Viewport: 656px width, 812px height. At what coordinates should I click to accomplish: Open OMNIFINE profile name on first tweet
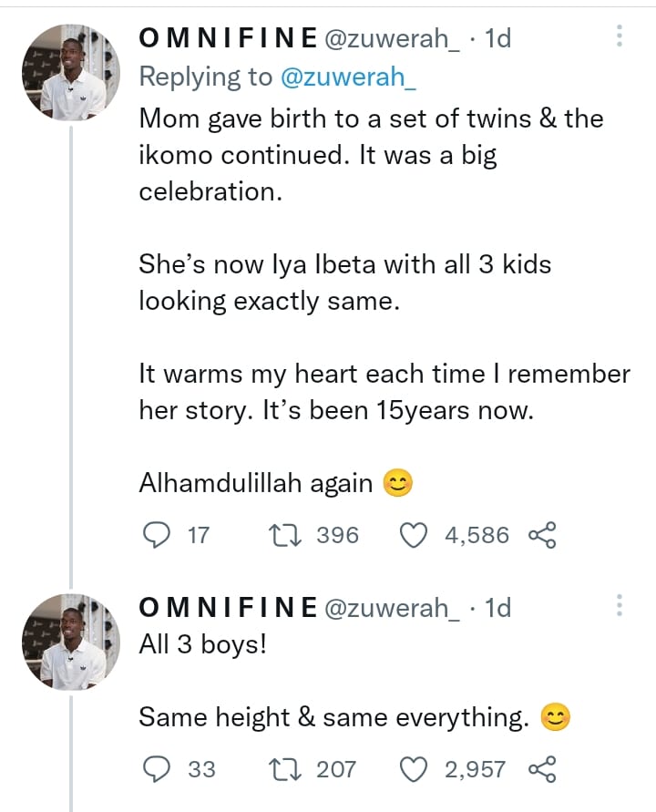[x=228, y=38]
